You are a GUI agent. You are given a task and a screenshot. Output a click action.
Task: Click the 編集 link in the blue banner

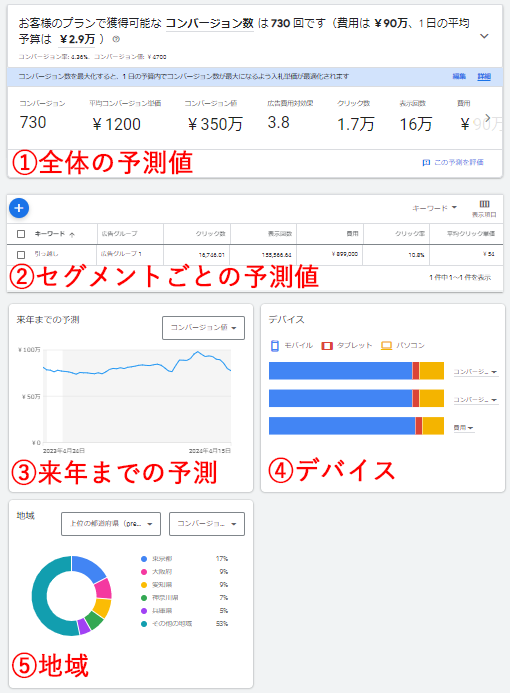459,76
